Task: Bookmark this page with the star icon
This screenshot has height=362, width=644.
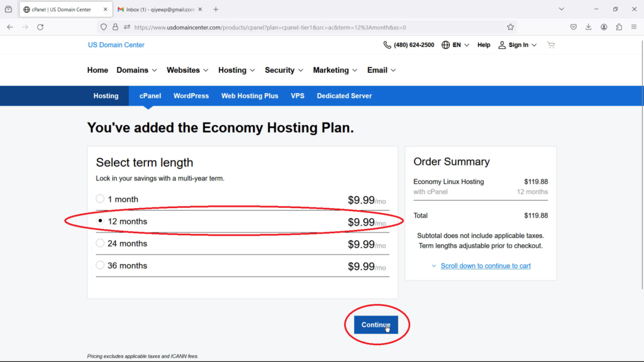Action: click(x=510, y=27)
